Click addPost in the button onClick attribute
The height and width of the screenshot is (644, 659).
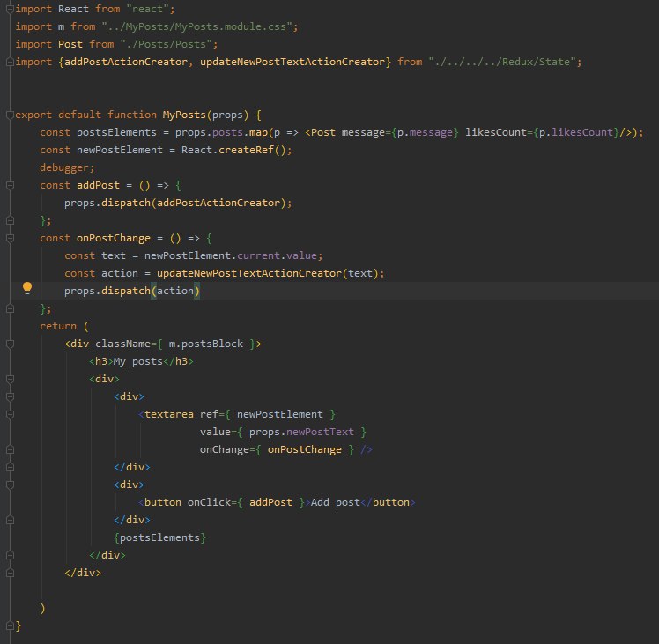coord(270,502)
